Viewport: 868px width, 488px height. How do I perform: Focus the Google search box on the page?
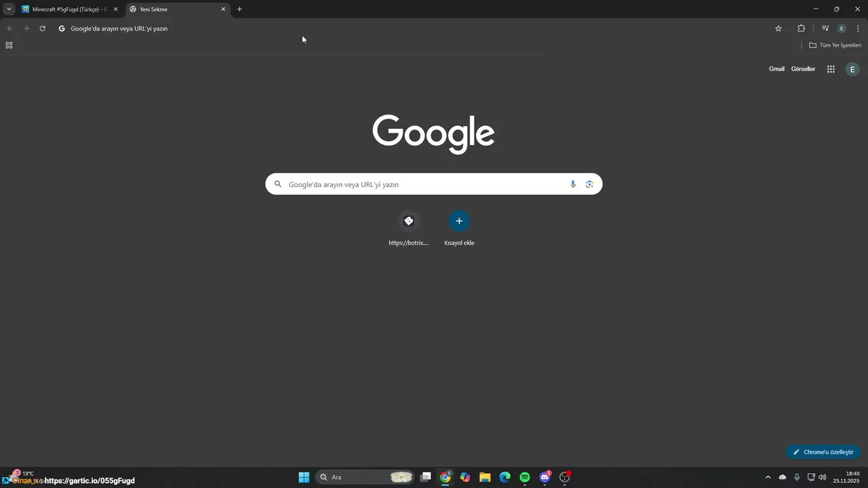point(433,184)
